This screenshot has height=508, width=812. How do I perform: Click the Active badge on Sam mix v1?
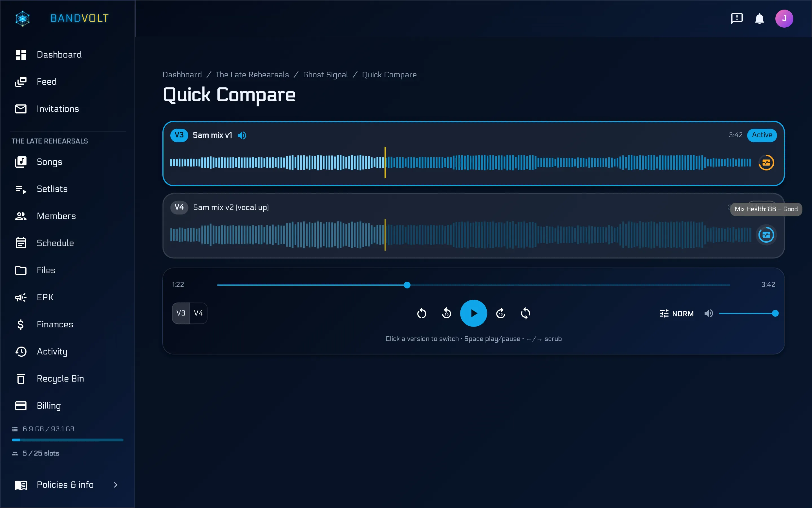click(762, 135)
